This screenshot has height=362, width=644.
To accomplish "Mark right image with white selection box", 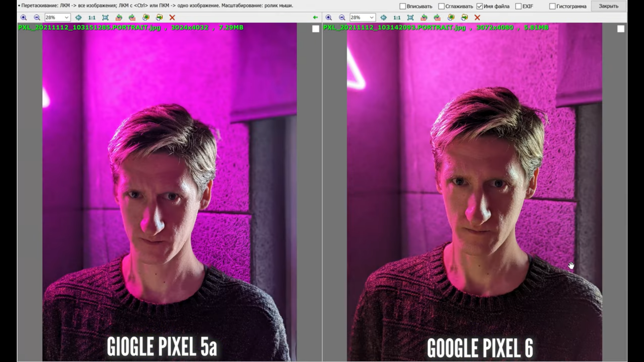I will pyautogui.click(x=621, y=29).
